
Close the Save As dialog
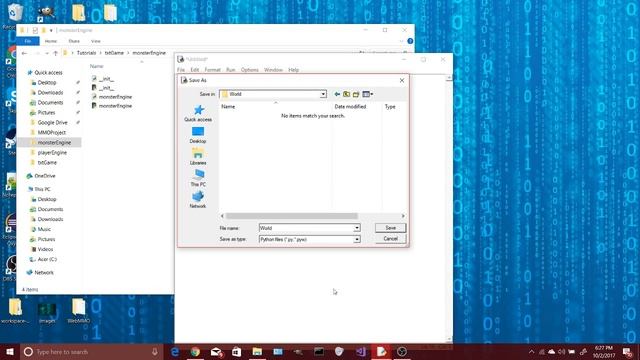402,80
